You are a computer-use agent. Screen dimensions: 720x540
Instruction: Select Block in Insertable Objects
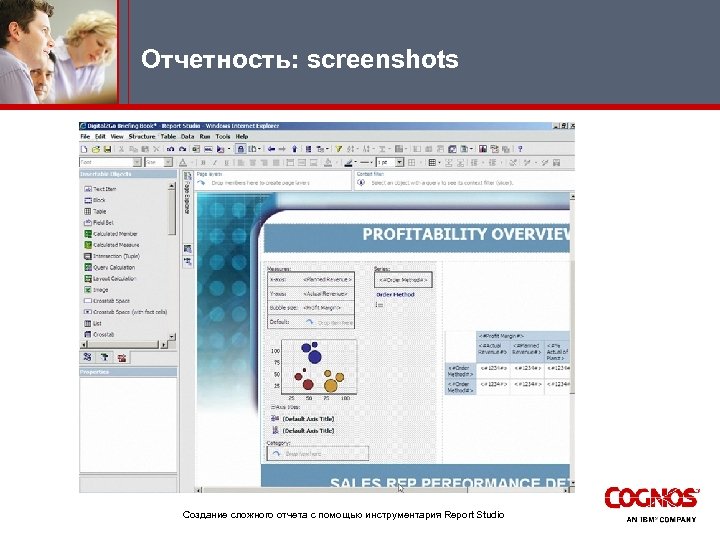[x=95, y=200]
